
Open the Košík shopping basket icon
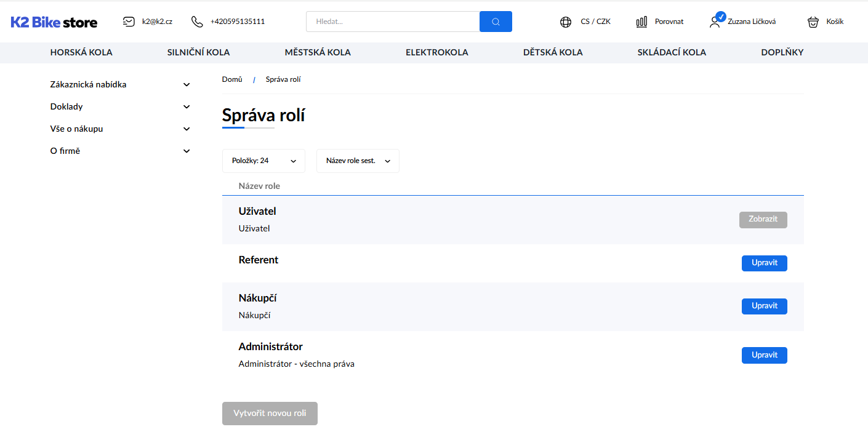[813, 22]
